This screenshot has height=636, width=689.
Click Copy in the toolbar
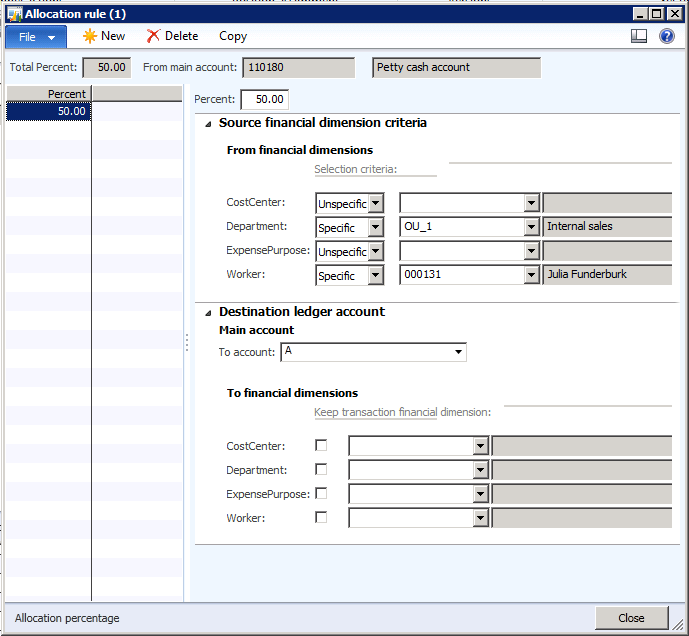(233, 36)
